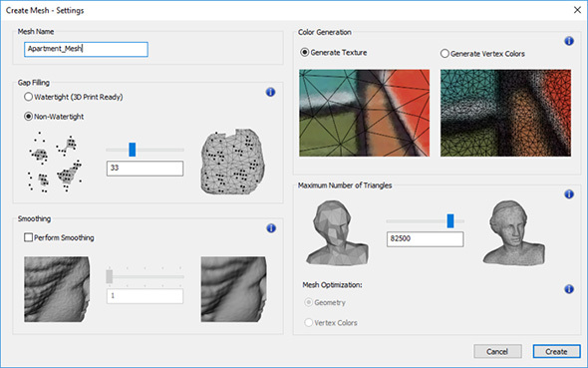Click the Cancel button
The width and height of the screenshot is (588, 368).
pos(497,351)
